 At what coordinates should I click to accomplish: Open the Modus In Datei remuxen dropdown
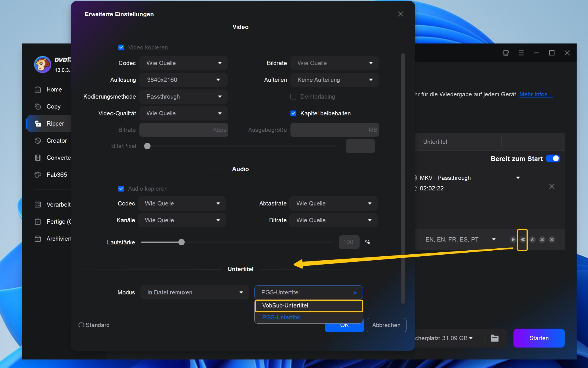tap(195, 292)
